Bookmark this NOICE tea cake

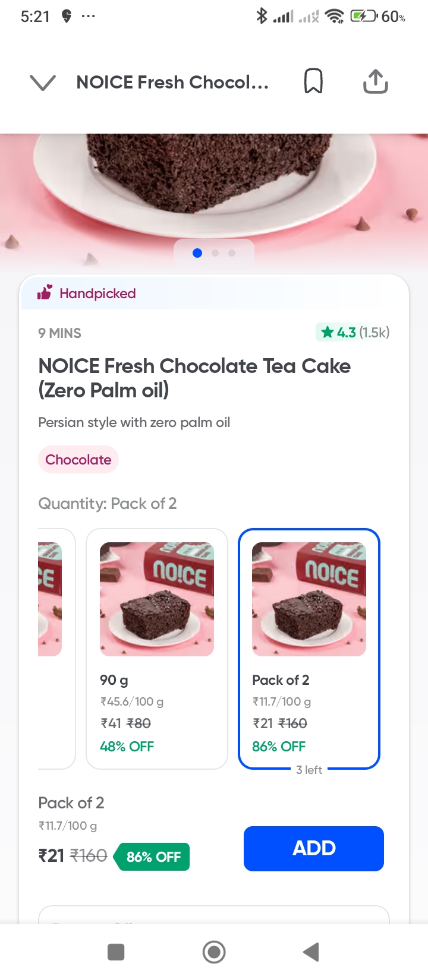tap(313, 81)
